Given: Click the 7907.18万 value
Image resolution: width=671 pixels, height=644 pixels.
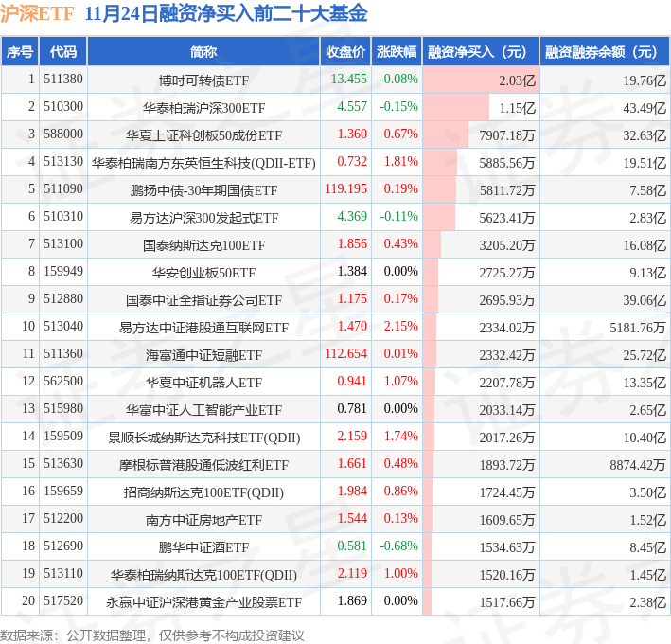Looking at the screenshot, I should coord(507,135).
